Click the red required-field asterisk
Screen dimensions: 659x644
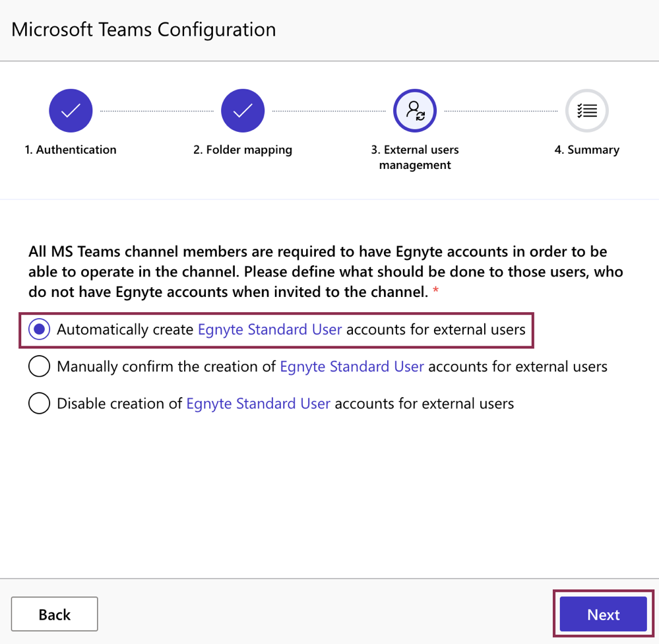pyautogui.click(x=435, y=292)
